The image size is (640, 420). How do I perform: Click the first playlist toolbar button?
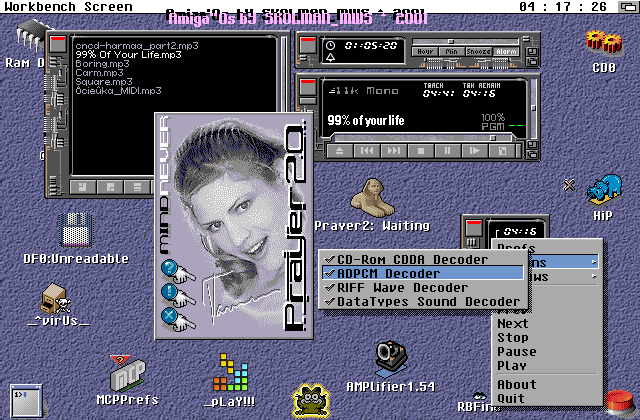point(83,187)
